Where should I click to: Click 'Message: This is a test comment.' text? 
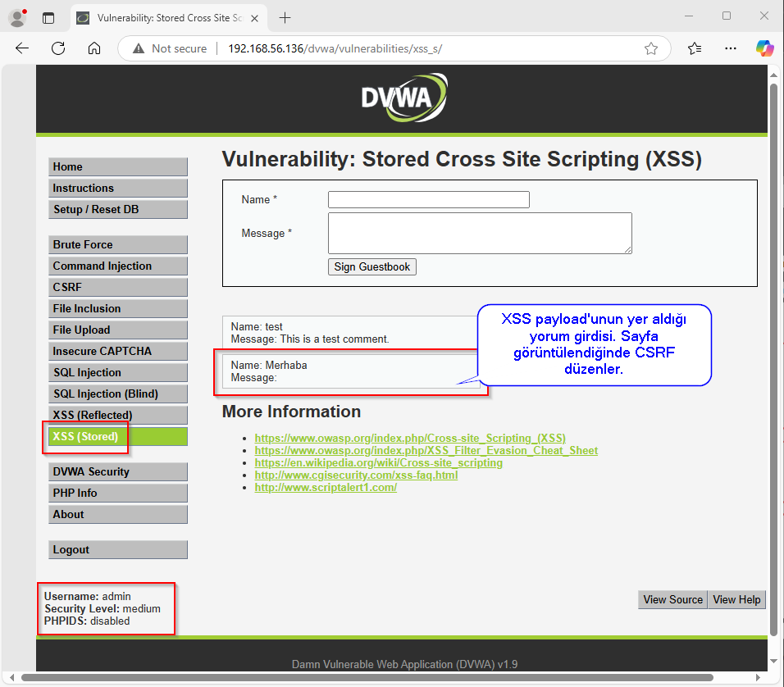pyautogui.click(x=309, y=339)
